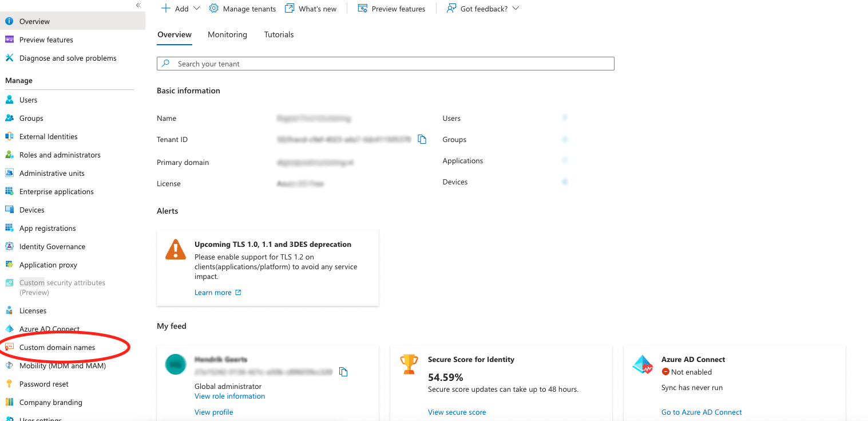This screenshot has height=421, width=868.
Task: Click the Identity Governance icon
Action: (9, 246)
